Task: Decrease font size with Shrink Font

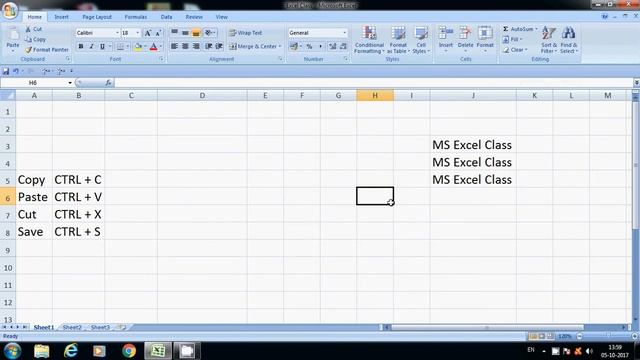Action: coord(158,33)
